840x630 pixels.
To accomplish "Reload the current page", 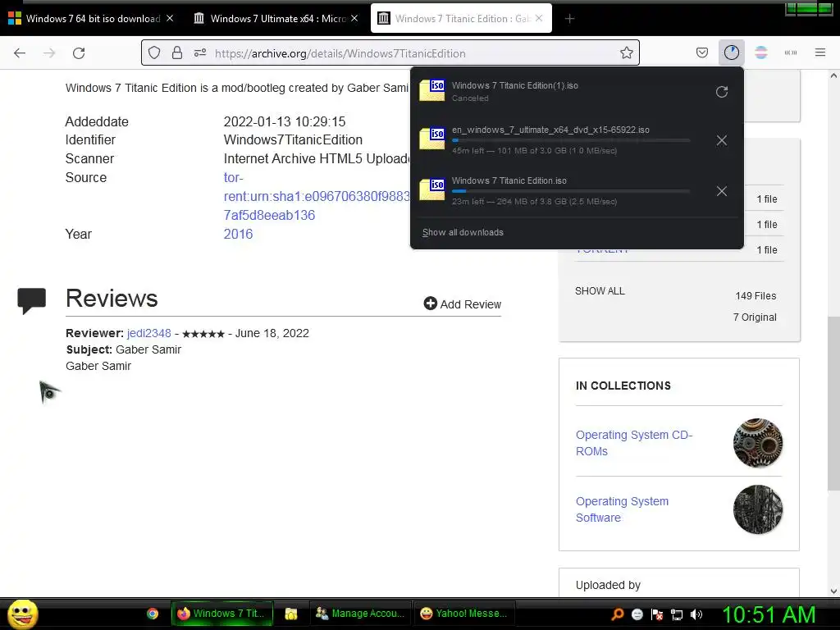I will tap(79, 53).
